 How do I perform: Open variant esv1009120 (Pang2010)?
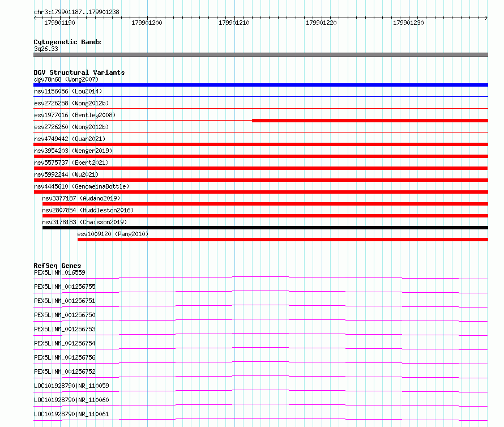[113, 234]
